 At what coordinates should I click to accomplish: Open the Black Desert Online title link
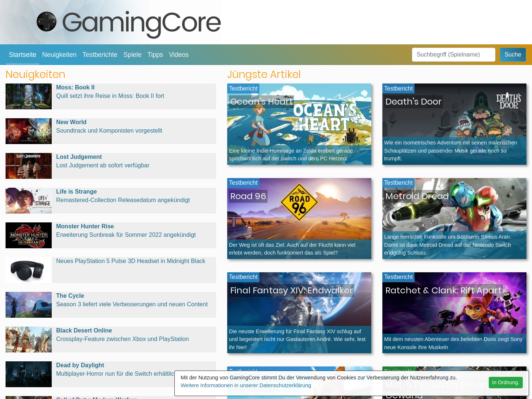(x=84, y=331)
